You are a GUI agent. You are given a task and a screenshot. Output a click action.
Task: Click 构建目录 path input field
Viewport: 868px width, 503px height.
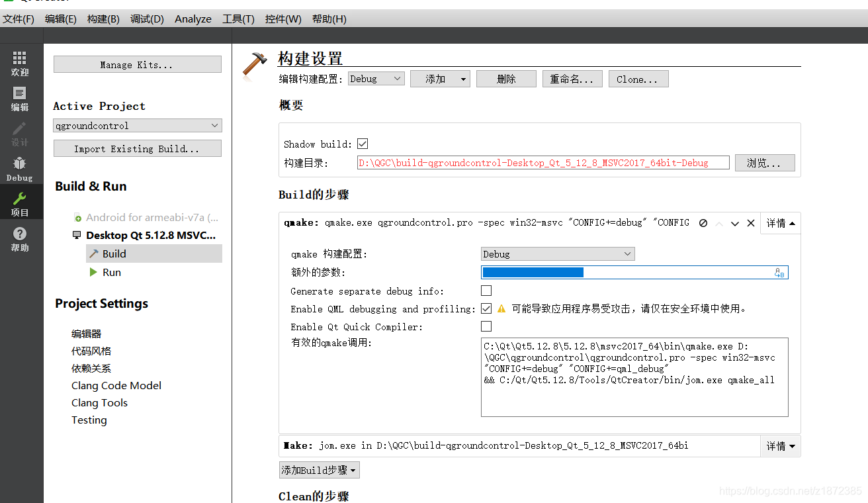[x=543, y=163]
